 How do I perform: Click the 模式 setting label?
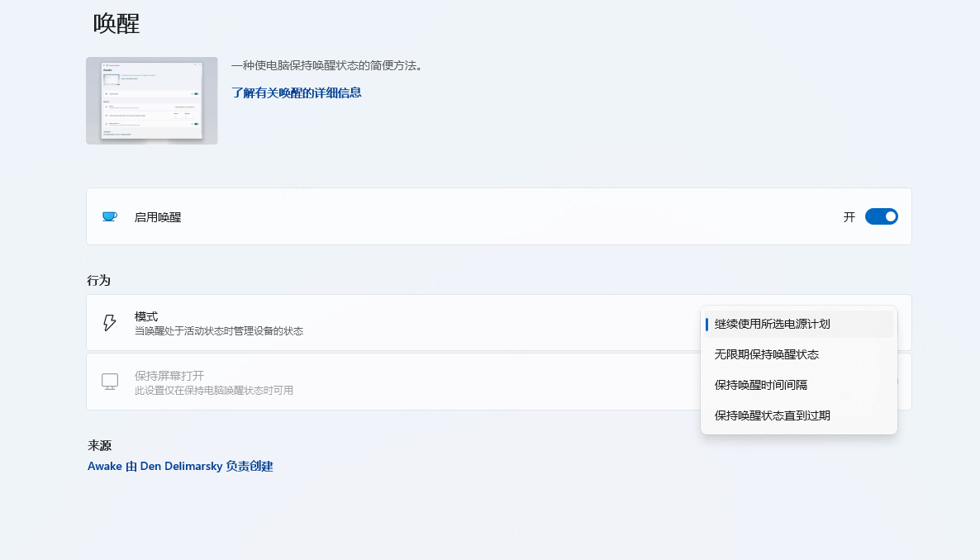pos(146,316)
